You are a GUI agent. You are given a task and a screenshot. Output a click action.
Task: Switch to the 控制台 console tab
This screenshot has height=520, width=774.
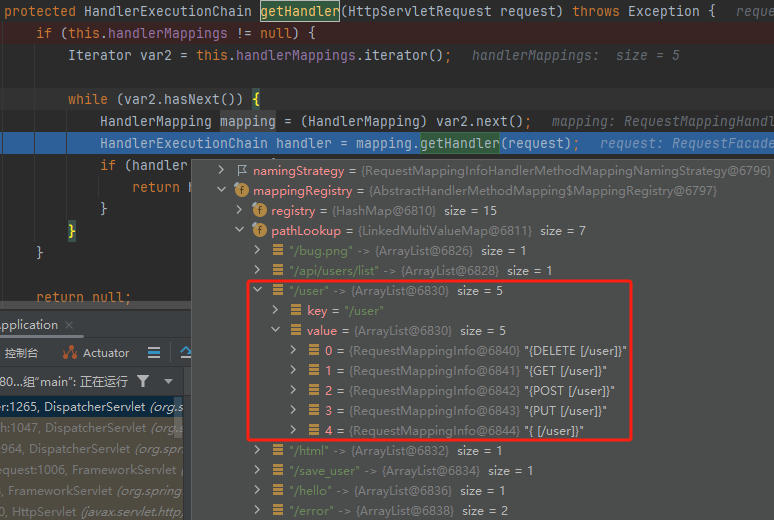(x=21, y=353)
